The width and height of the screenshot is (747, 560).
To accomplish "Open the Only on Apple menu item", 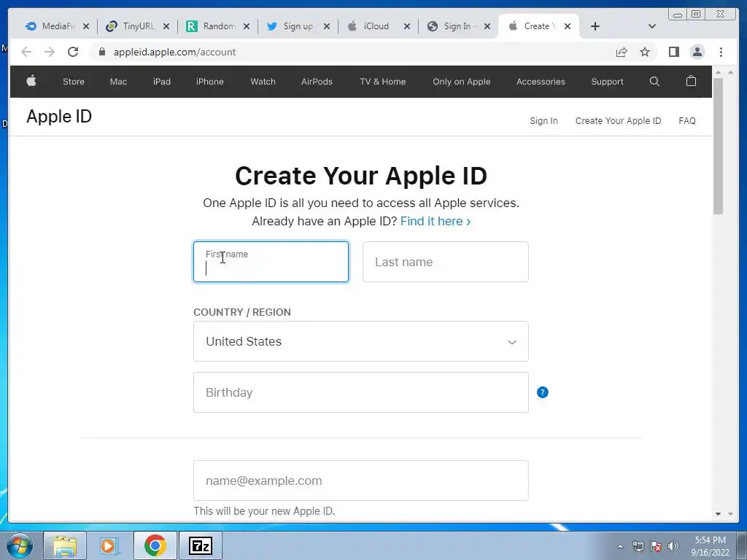I will tap(461, 82).
